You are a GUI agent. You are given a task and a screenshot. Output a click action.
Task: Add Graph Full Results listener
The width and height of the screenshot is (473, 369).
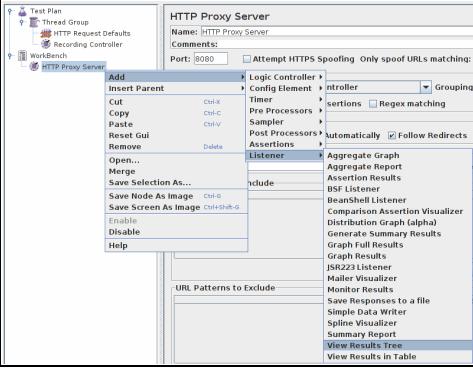(x=398, y=245)
